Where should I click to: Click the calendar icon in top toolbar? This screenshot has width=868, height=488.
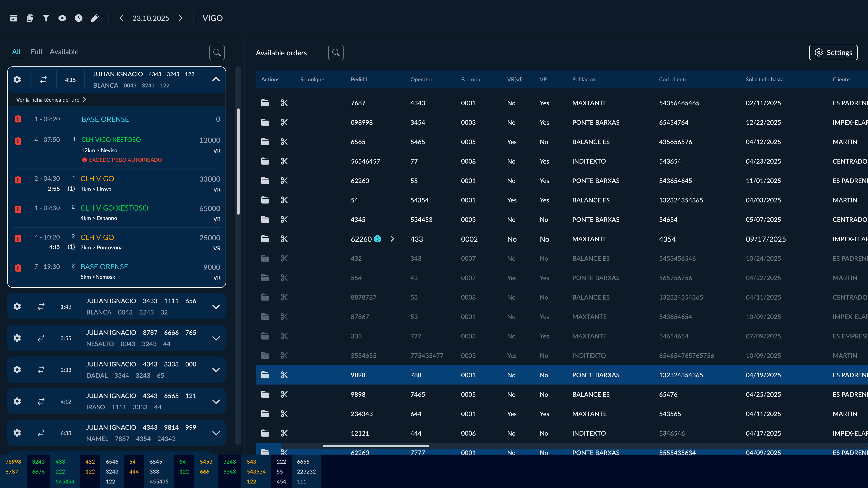pyautogui.click(x=14, y=18)
